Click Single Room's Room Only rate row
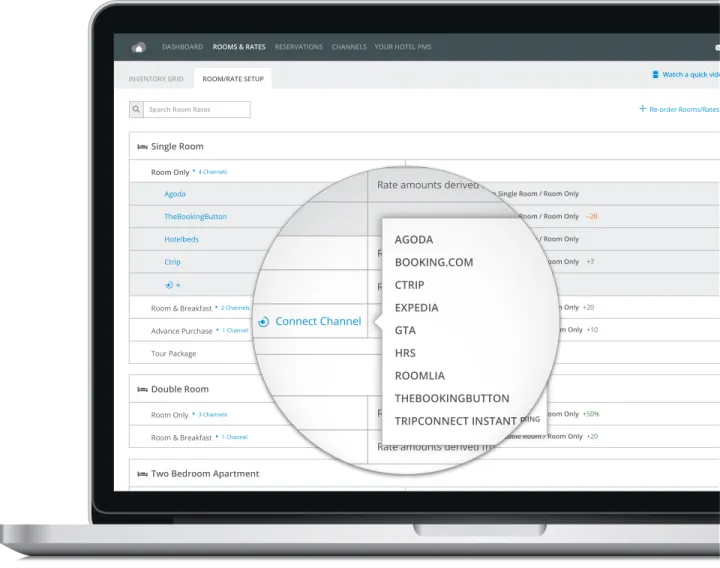The height and width of the screenshot is (568, 720). tap(170, 172)
